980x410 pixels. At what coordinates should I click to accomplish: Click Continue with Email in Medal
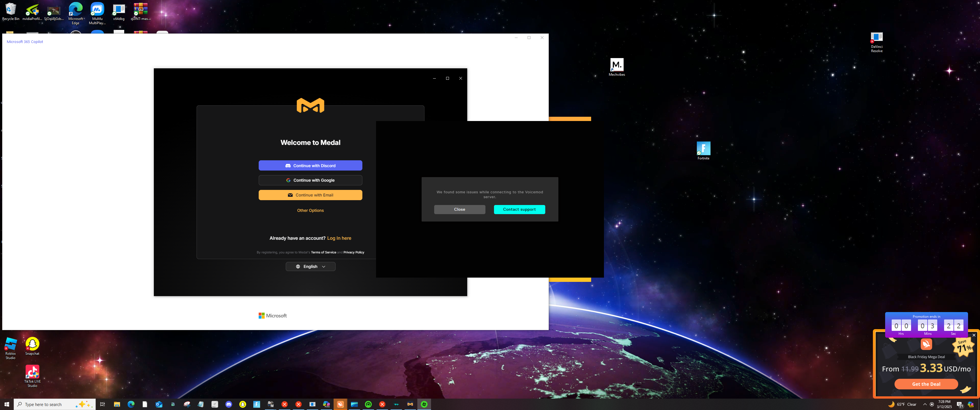(311, 195)
